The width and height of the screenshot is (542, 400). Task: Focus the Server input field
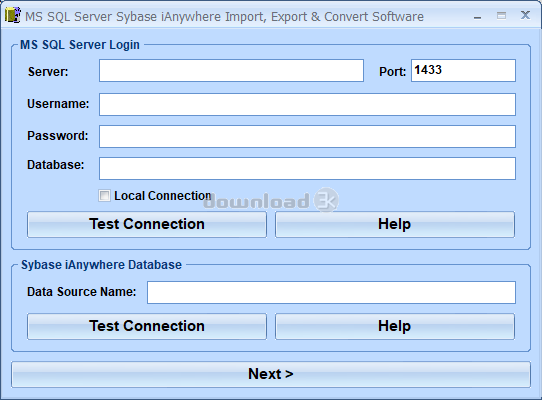pyautogui.click(x=231, y=71)
